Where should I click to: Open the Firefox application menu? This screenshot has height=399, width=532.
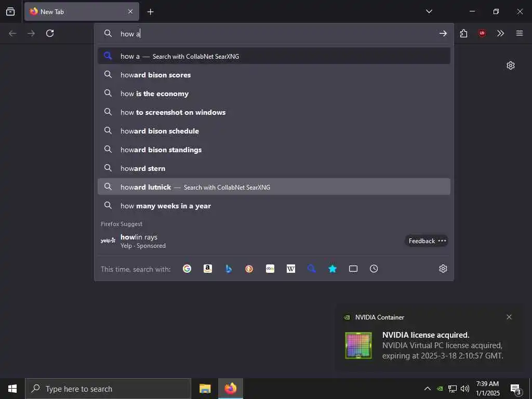[520, 33]
